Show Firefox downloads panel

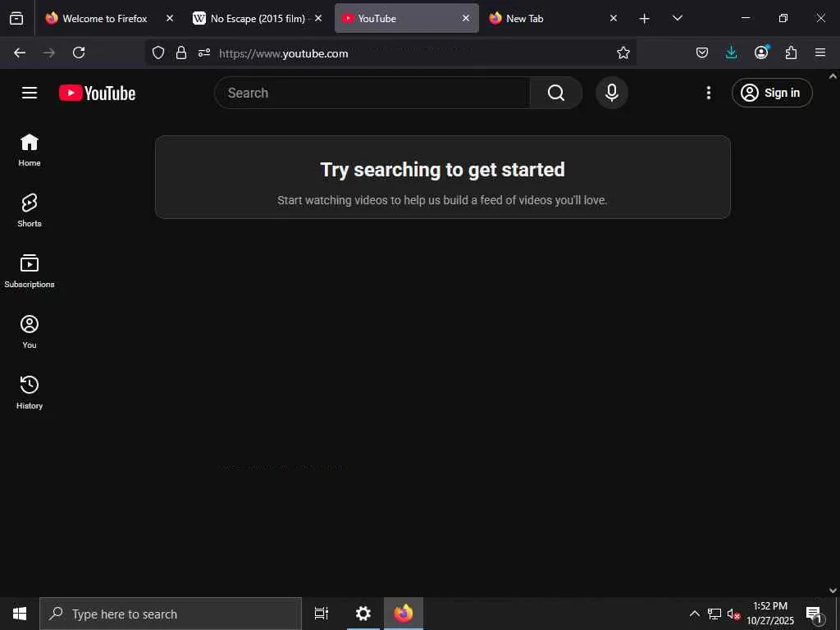[x=731, y=52]
